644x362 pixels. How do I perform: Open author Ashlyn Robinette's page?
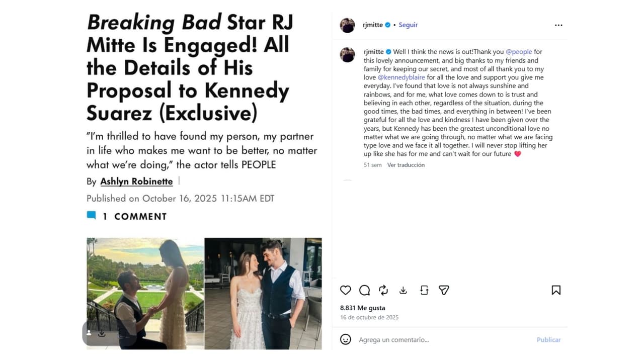point(136,182)
